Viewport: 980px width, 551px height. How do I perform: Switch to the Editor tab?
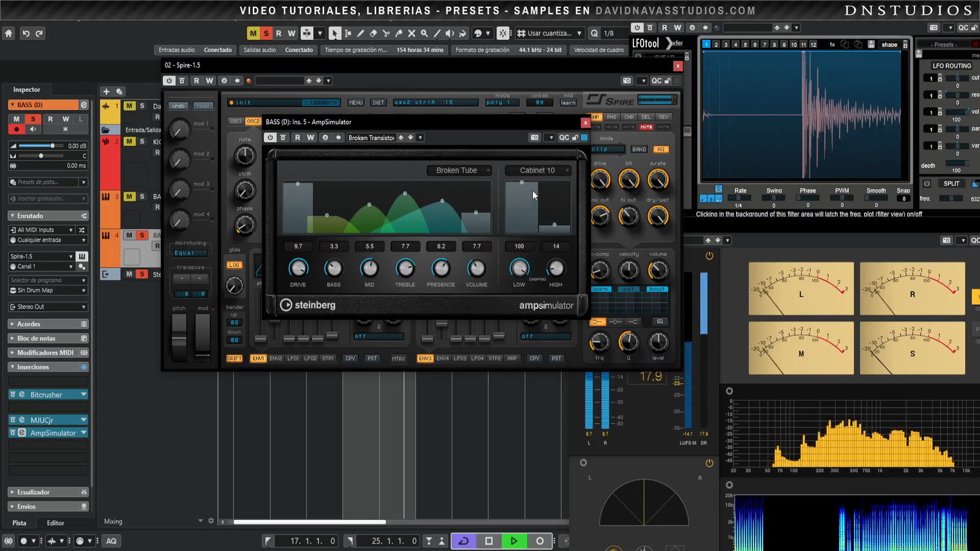coord(55,523)
